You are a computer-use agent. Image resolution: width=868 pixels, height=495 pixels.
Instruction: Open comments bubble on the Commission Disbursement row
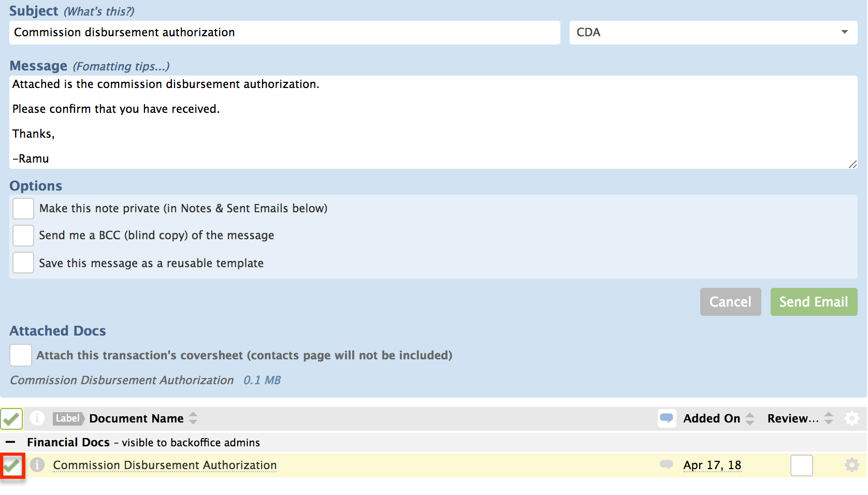pos(666,464)
